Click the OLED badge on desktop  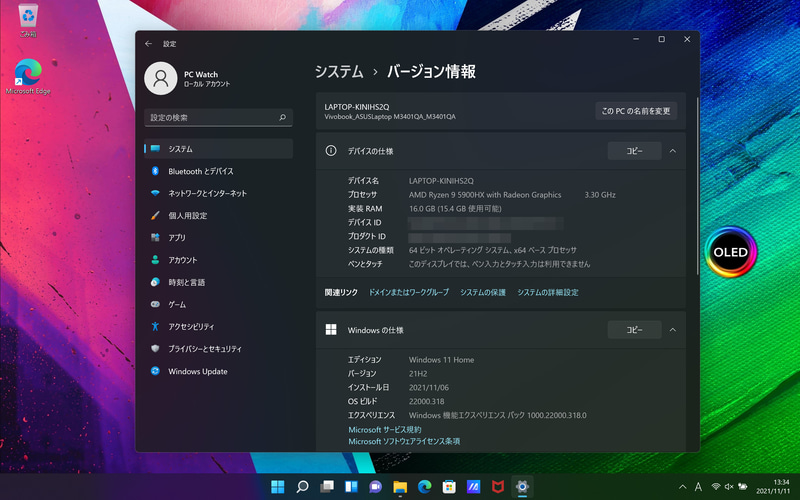[x=731, y=252]
